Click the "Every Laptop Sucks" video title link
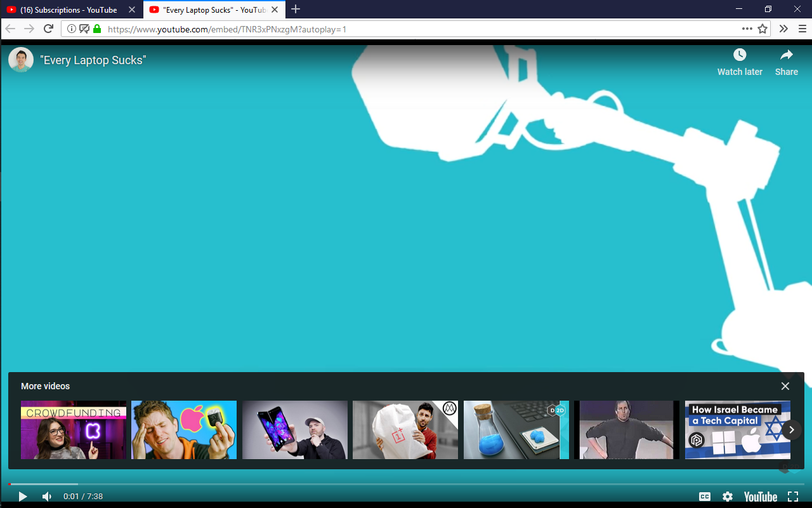Viewport: 812px width, 508px height. [93, 60]
